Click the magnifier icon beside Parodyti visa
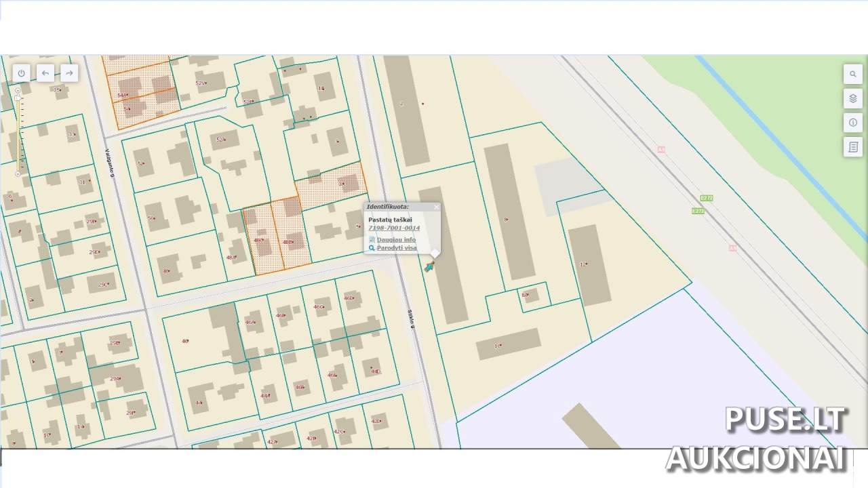The image size is (868, 488). point(372,248)
